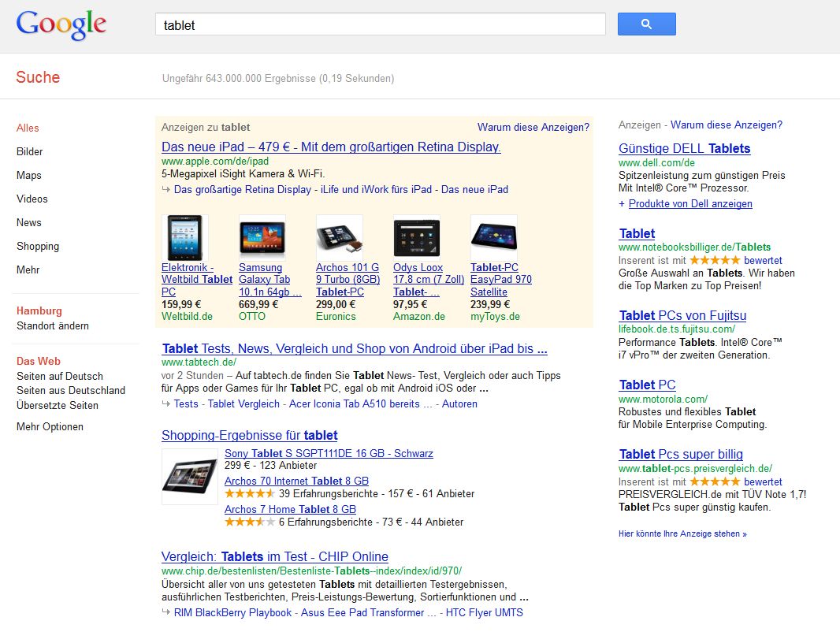840x632 pixels.
Task: Click into the search box containing tablet
Action: [x=381, y=24]
